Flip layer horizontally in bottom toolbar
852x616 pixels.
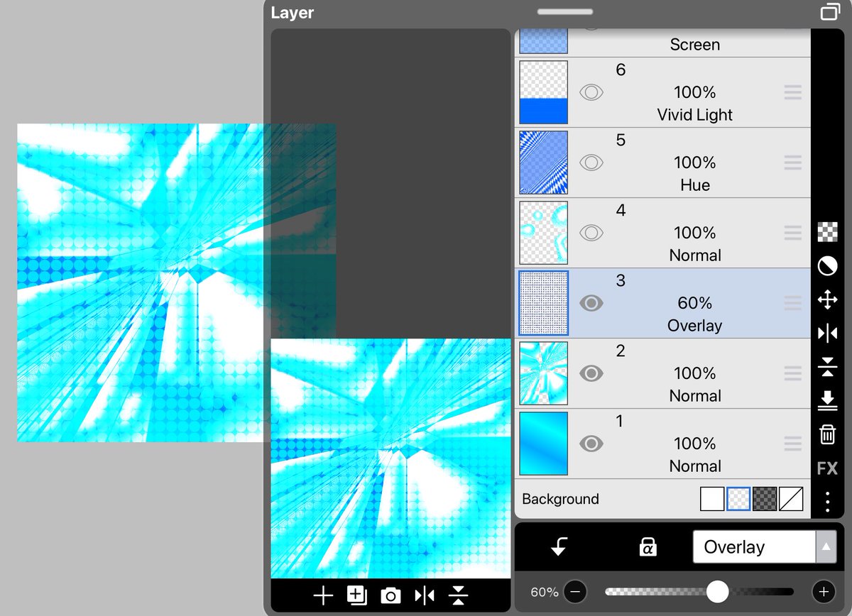(x=425, y=595)
